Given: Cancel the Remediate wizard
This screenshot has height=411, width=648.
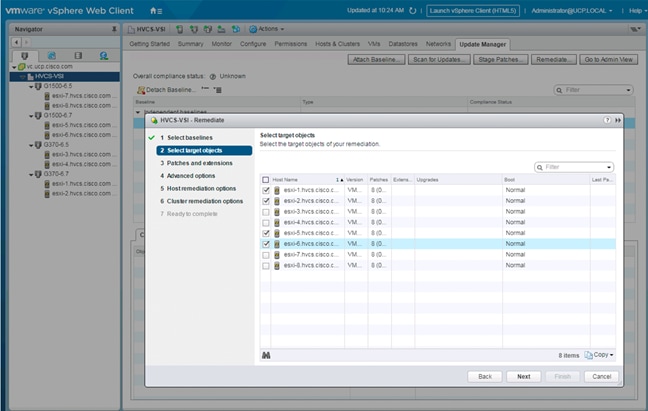Looking at the screenshot, I should click(x=601, y=376).
